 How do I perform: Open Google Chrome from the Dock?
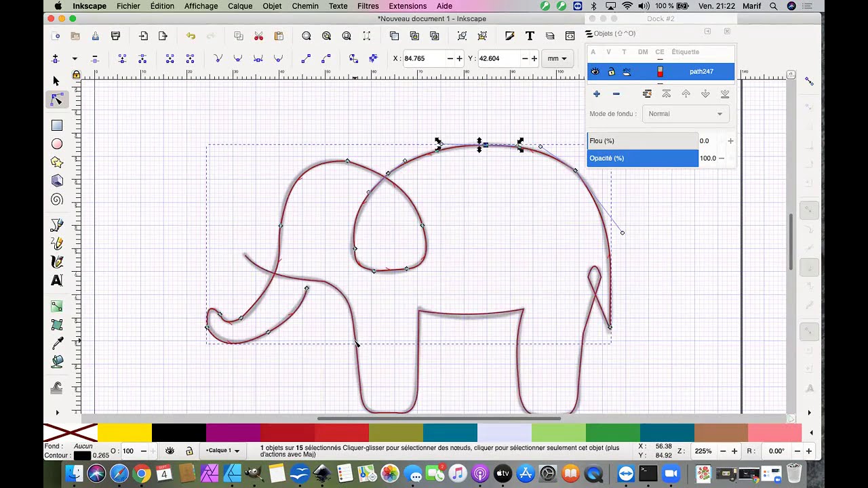pyautogui.click(x=142, y=473)
